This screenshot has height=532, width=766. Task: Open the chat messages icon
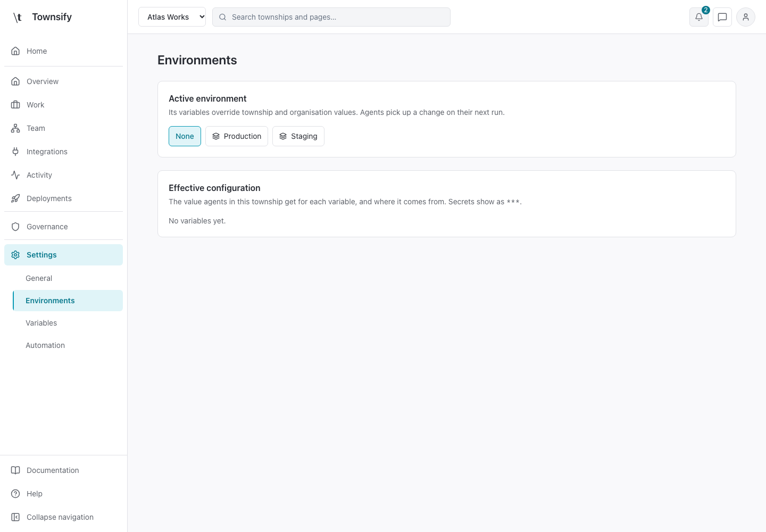click(722, 17)
